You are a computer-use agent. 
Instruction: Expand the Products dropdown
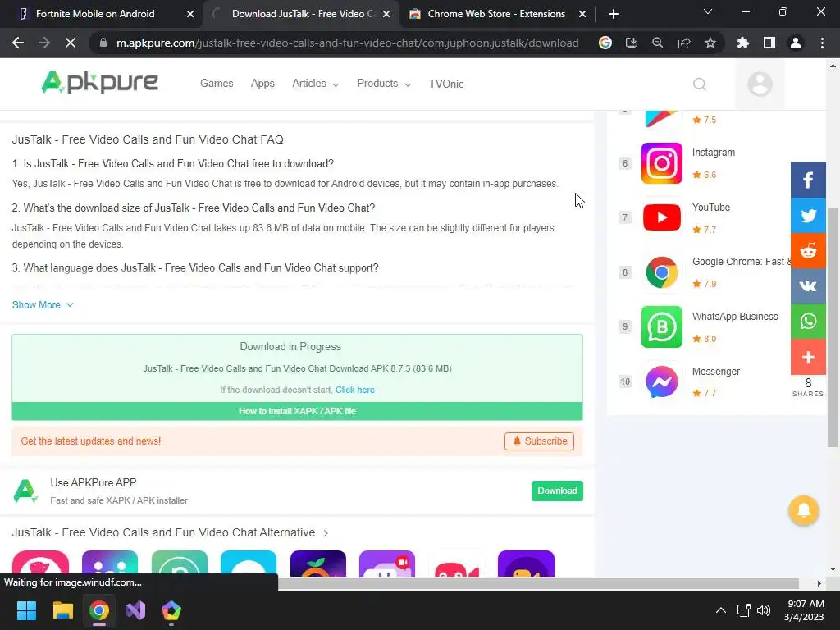pyautogui.click(x=384, y=84)
